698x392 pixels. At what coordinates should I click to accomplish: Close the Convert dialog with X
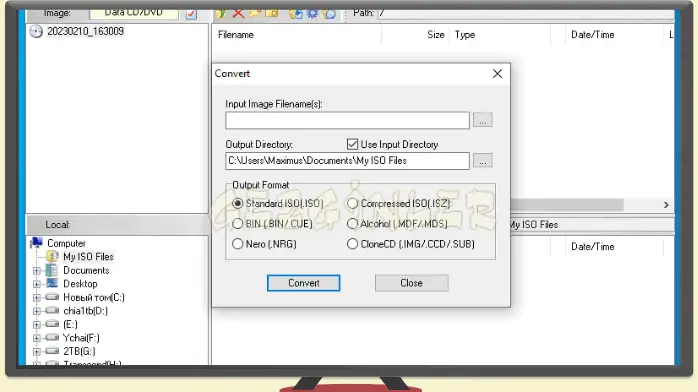point(497,73)
